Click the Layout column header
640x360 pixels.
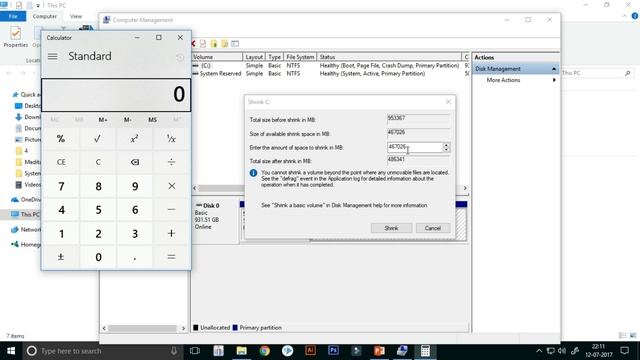tap(254, 57)
